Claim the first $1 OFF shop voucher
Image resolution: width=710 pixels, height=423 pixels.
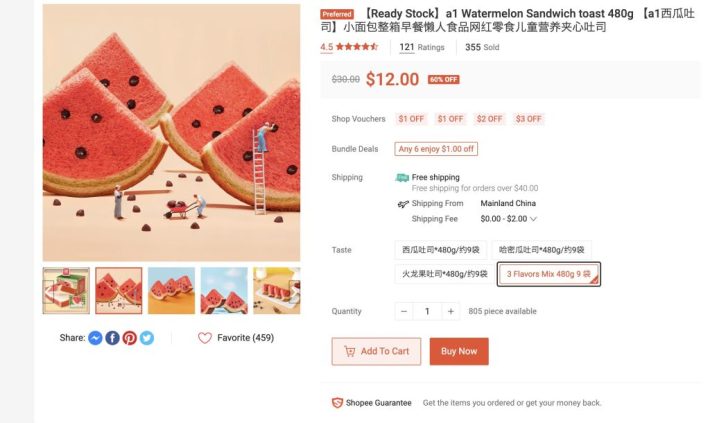(411, 119)
